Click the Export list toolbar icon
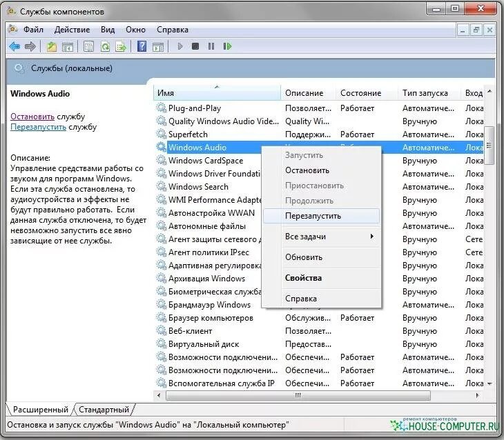This screenshot has width=504, height=440. 121,47
